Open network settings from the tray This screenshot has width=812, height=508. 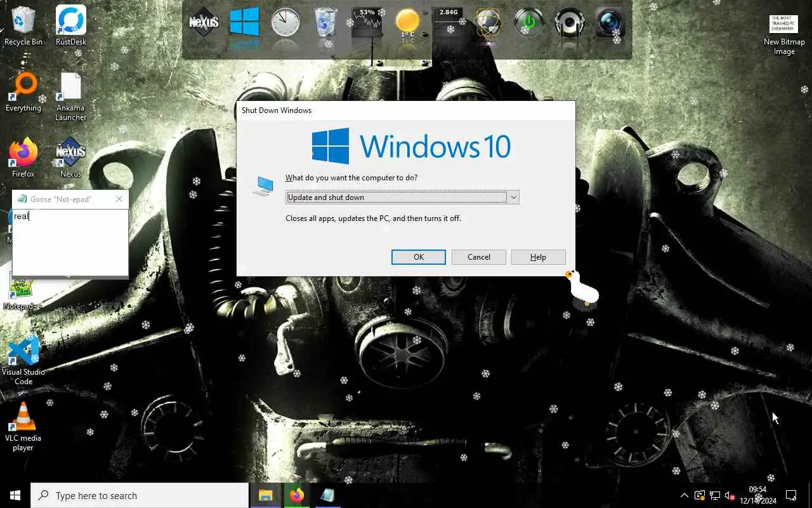[x=715, y=495]
